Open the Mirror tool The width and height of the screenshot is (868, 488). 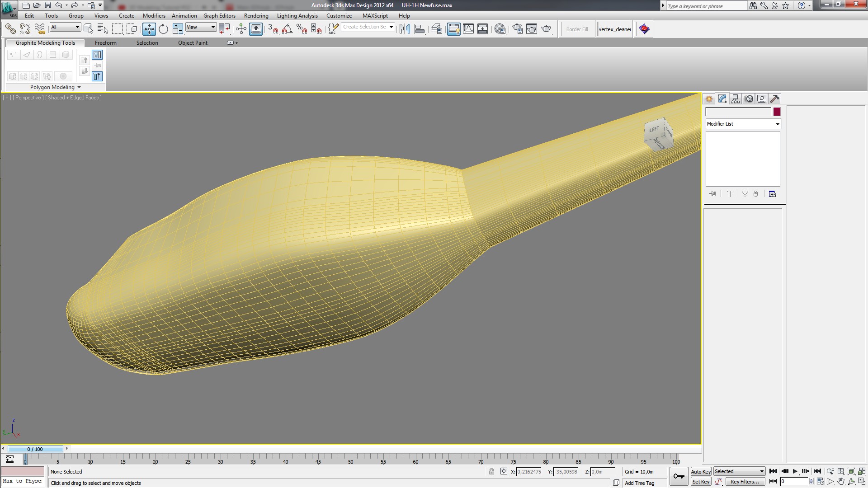[x=405, y=29]
